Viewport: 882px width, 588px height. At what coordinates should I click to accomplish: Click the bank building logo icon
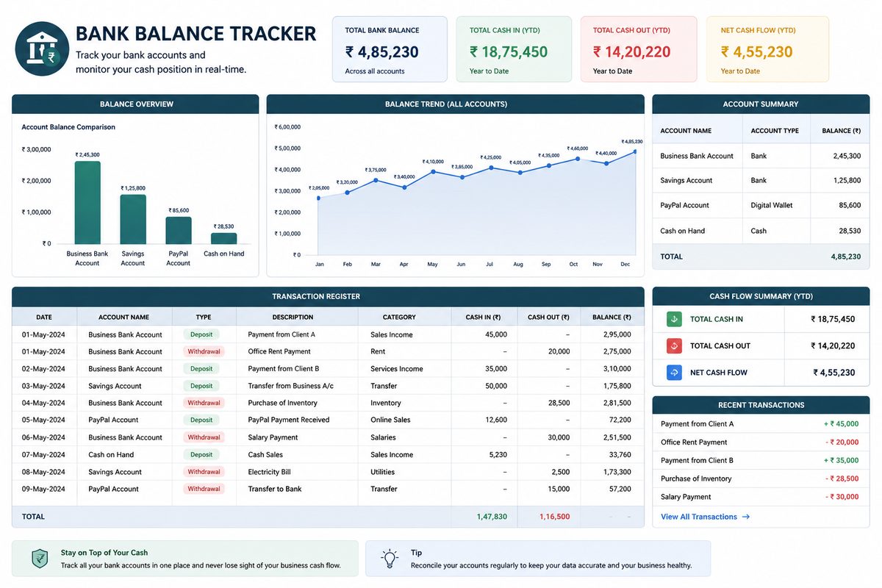(x=43, y=49)
